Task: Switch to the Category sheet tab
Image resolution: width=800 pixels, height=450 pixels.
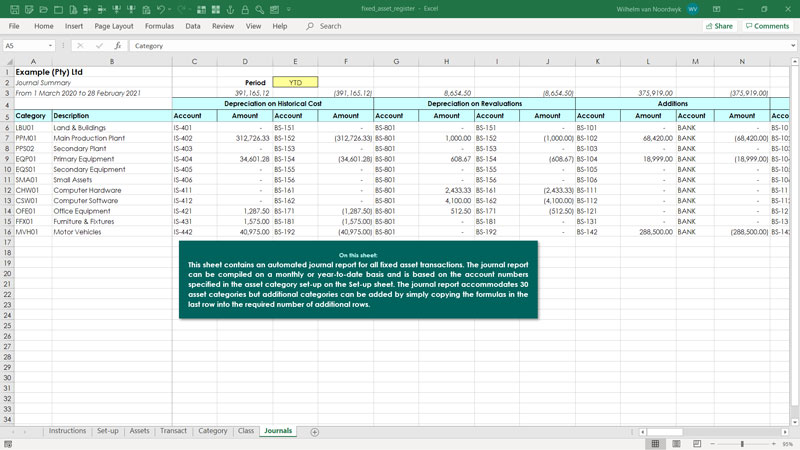Action: click(213, 431)
